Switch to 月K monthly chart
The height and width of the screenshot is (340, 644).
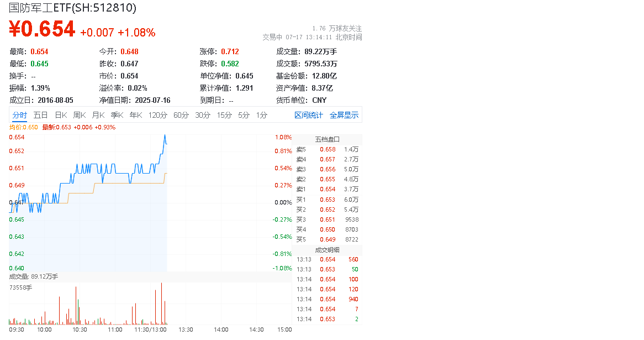[x=98, y=115]
